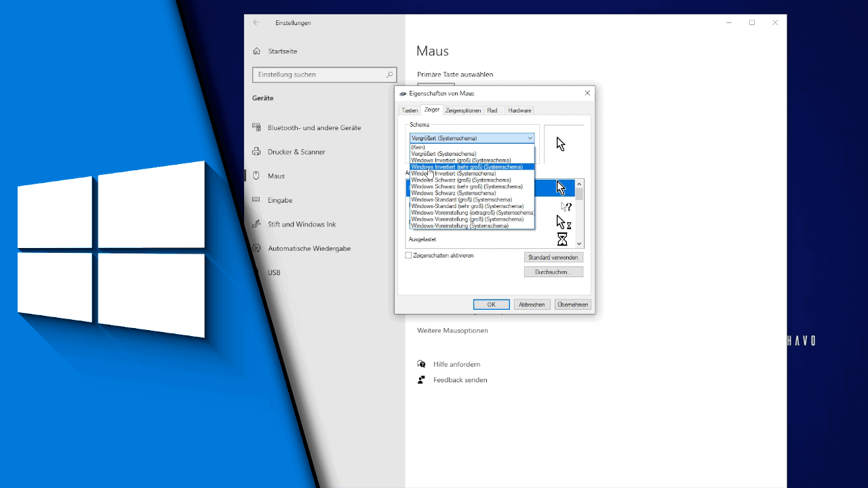This screenshot has height=488, width=868.
Task: Choose Windows Schwarz (Systemschema) plain entry
Action: point(472,193)
